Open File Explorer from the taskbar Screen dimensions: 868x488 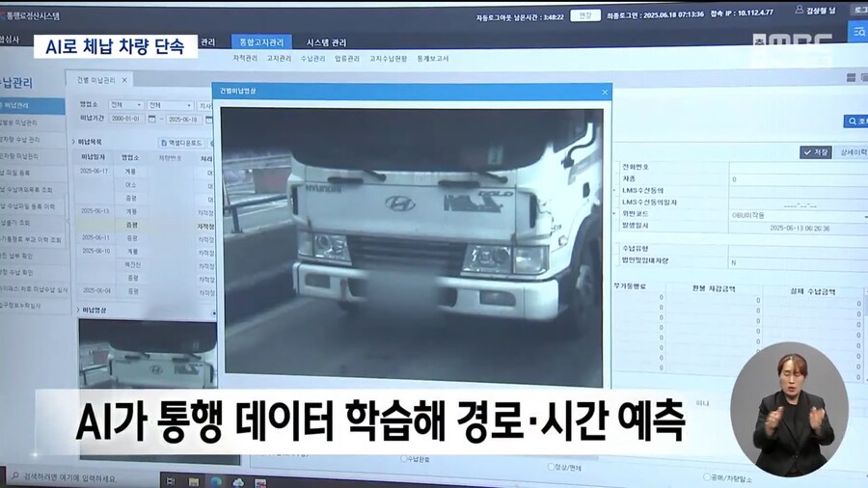click(x=193, y=482)
